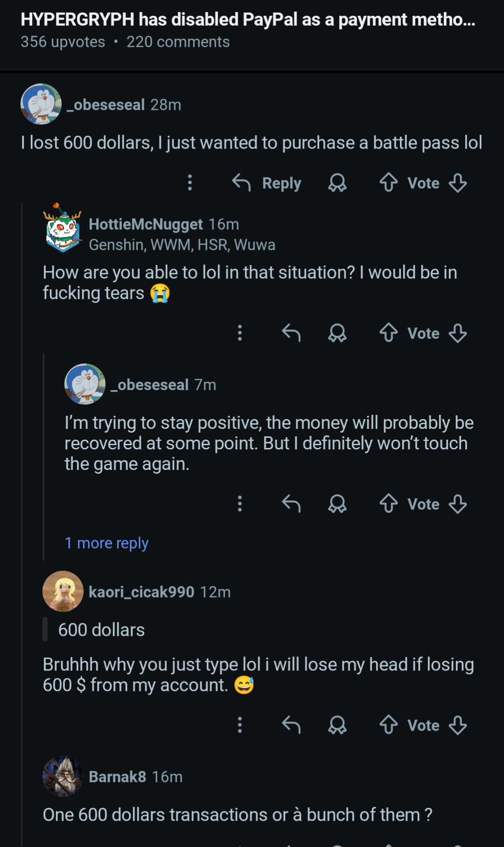This screenshot has width=504, height=847.
Task: Reply arrow on HottieMcNugget's comment
Action: 291,333
